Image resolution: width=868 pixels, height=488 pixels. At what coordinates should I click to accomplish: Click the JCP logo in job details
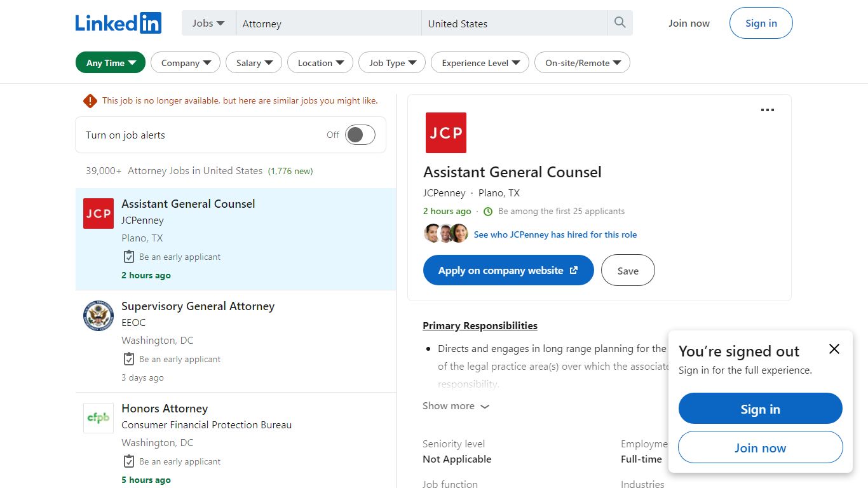446,133
